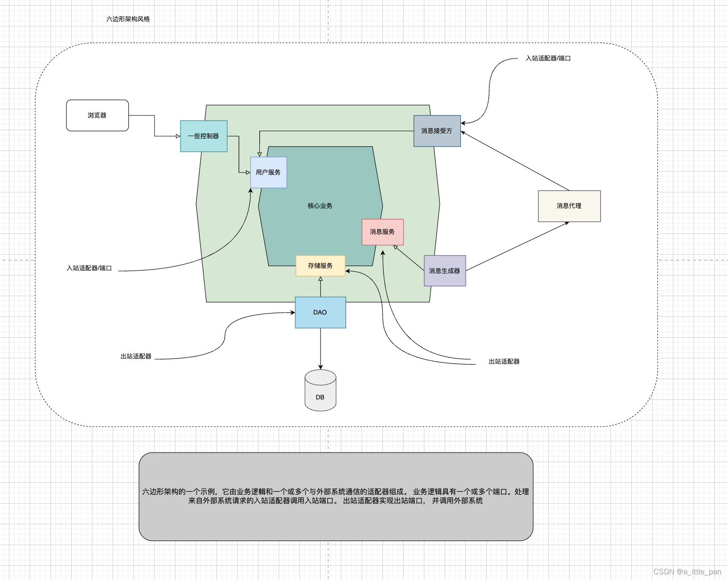Click the 一些控制器 controller node
The image size is (728, 580).
click(x=204, y=136)
